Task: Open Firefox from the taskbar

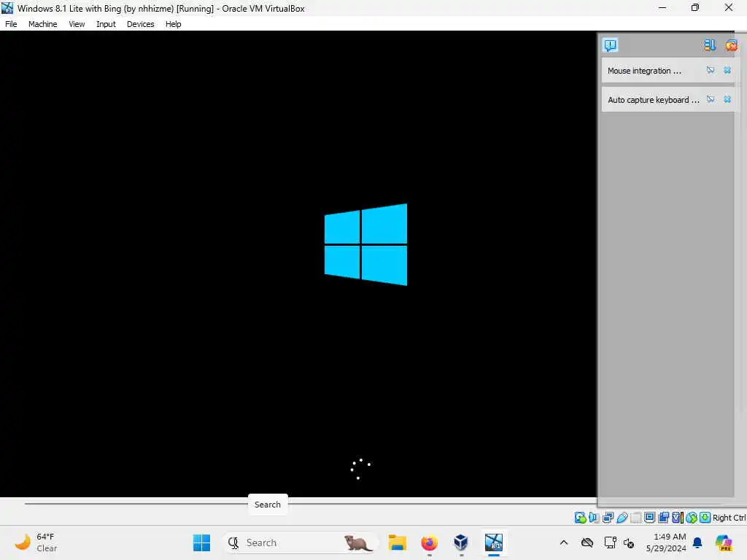Action: pyautogui.click(x=429, y=542)
